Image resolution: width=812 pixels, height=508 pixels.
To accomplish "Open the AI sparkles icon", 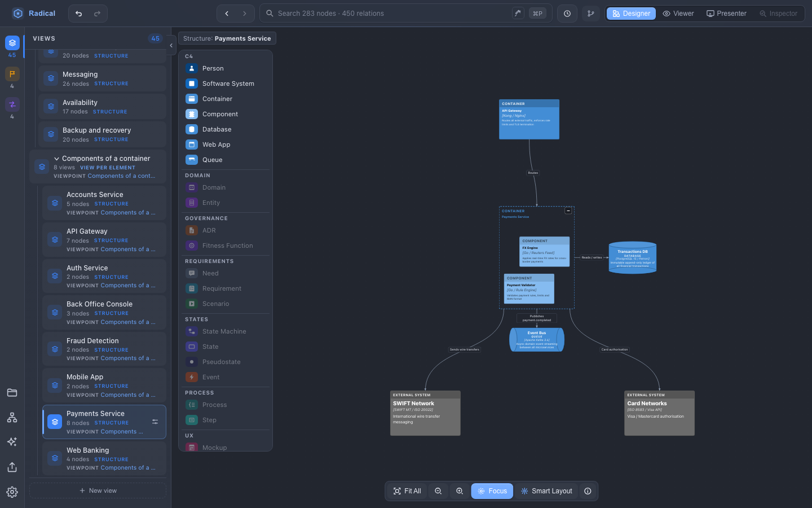I will click(x=12, y=442).
